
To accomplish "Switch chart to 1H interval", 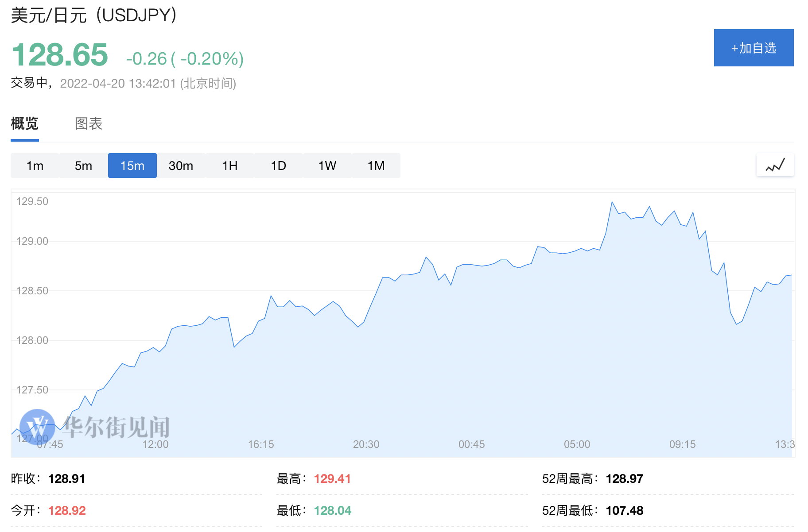I will pyautogui.click(x=230, y=166).
